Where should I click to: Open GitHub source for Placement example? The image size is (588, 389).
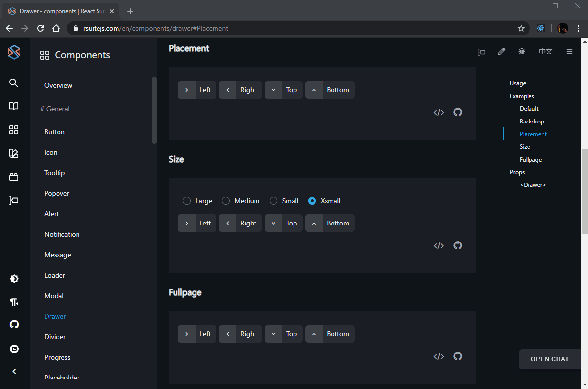tap(458, 112)
